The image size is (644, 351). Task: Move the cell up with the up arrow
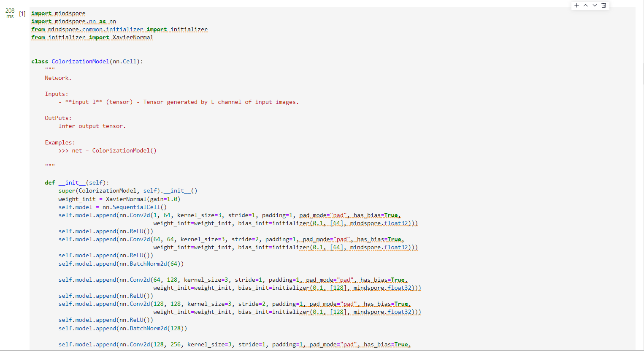(x=586, y=5)
